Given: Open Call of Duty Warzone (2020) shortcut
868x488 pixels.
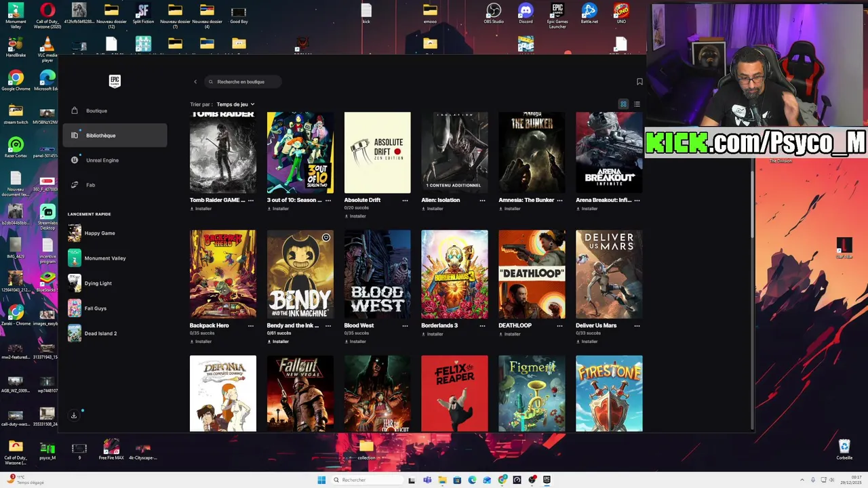Looking at the screenshot, I should [x=47, y=16].
